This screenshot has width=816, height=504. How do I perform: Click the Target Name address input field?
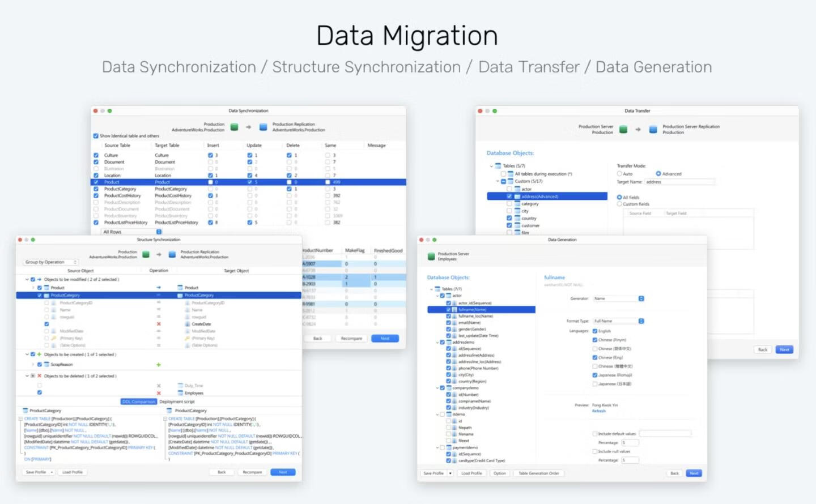click(x=679, y=182)
